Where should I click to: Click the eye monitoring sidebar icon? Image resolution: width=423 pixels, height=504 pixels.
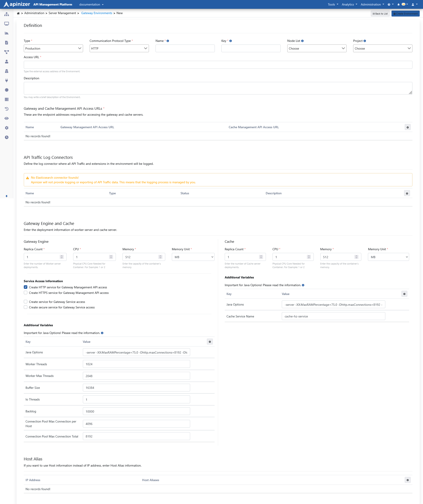point(6,118)
